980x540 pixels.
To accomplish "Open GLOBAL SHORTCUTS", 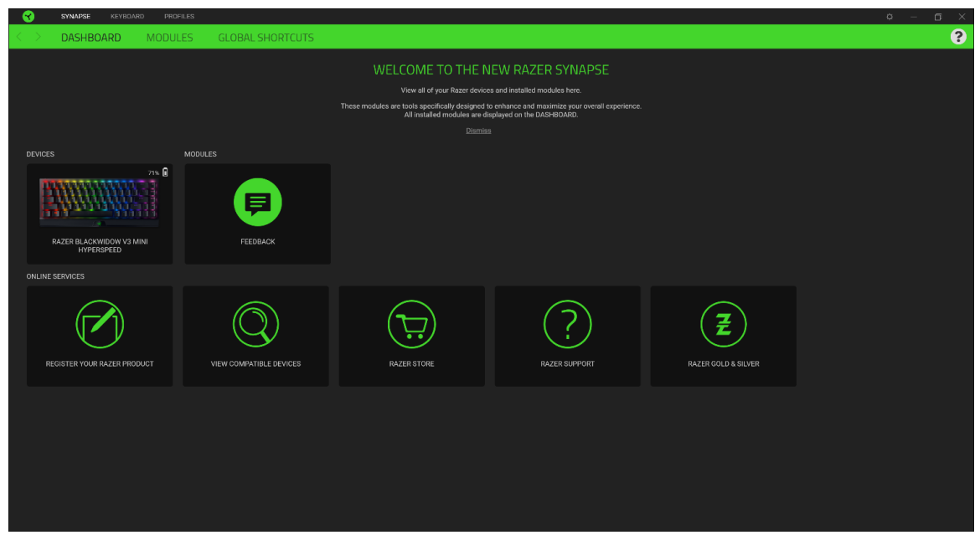I will [x=265, y=37].
